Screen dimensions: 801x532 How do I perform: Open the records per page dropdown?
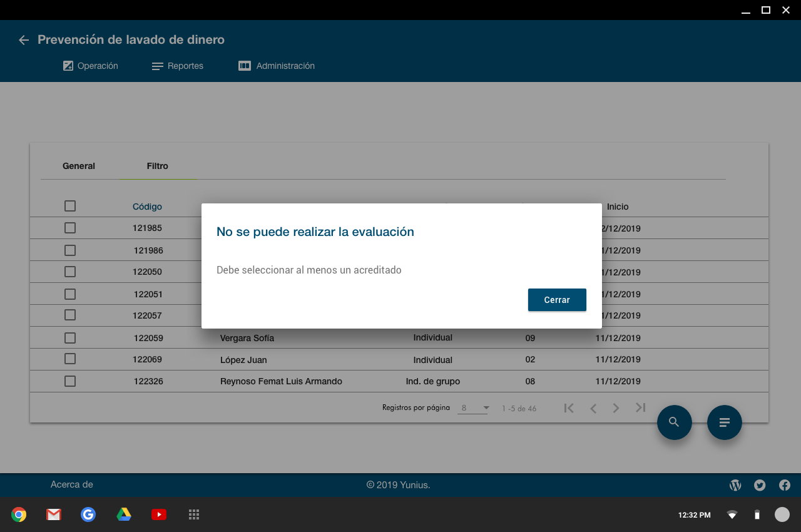pyautogui.click(x=474, y=408)
